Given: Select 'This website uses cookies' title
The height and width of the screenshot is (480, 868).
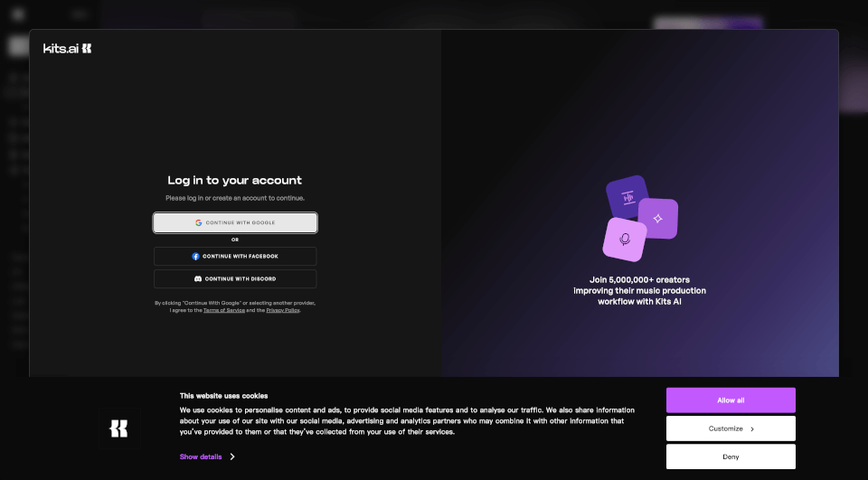Looking at the screenshot, I should pyautogui.click(x=223, y=396).
